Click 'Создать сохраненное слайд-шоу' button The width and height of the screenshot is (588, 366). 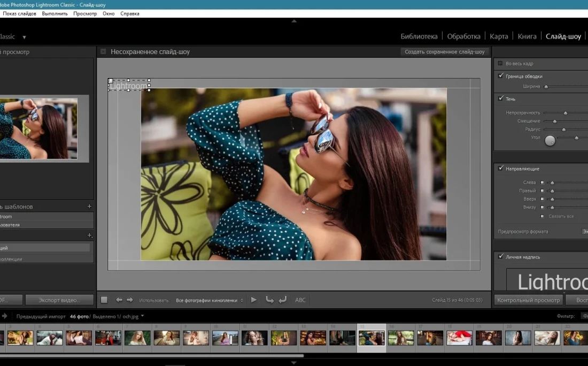pos(444,52)
